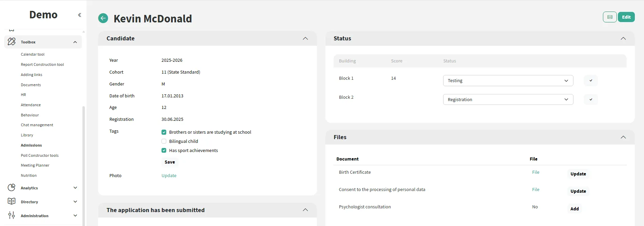Confirm Block 1 status with checkmark icon

[x=591, y=81]
